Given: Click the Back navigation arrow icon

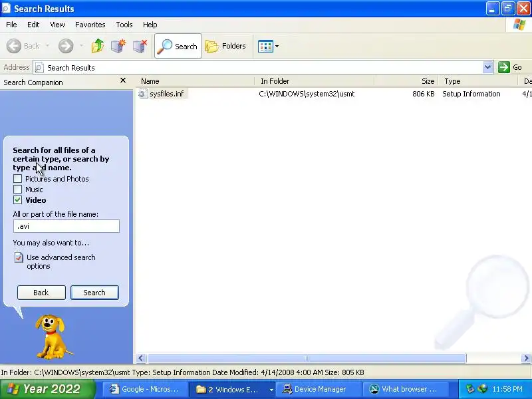Looking at the screenshot, I should pyautogui.click(x=14, y=46).
